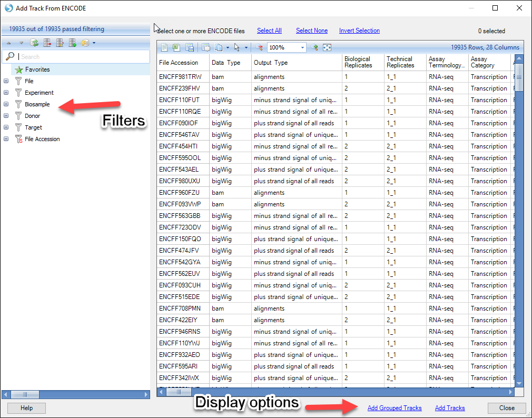Maximize the Add Track From ENCODE window
532x418 pixels.
495,8
